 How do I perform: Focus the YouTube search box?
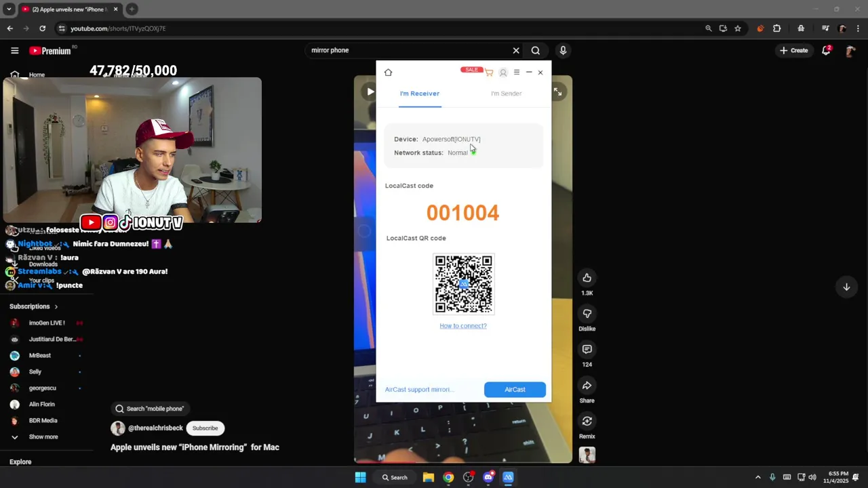click(x=407, y=50)
